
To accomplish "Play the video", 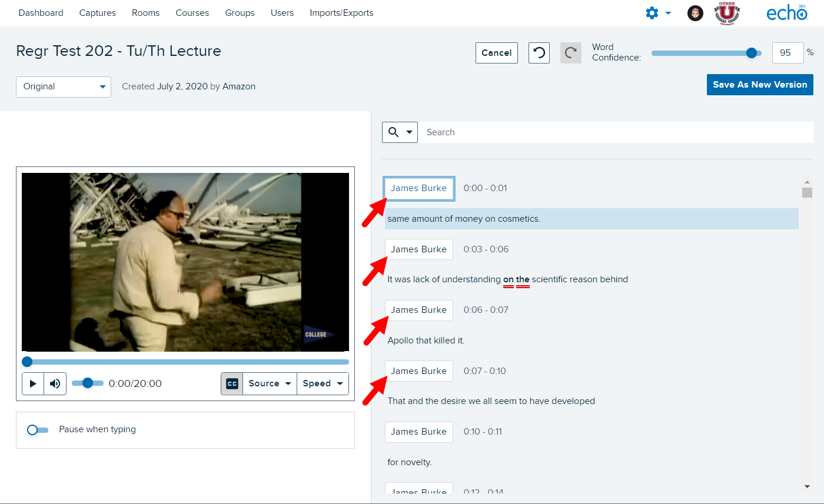I will (x=33, y=383).
